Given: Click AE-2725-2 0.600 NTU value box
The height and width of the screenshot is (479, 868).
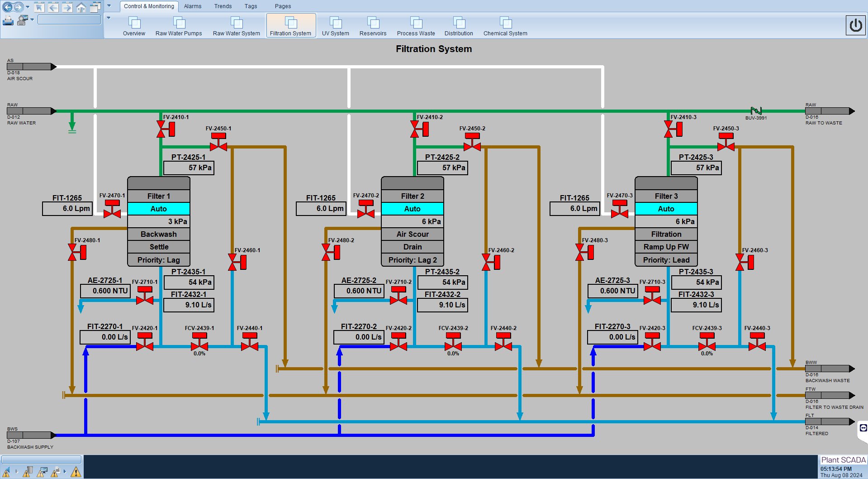Looking at the screenshot, I should tap(359, 291).
